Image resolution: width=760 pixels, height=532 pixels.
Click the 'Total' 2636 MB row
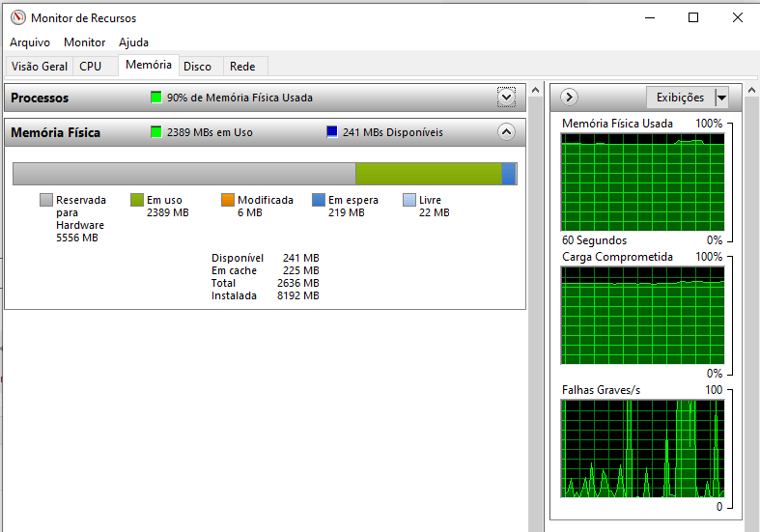(266, 283)
